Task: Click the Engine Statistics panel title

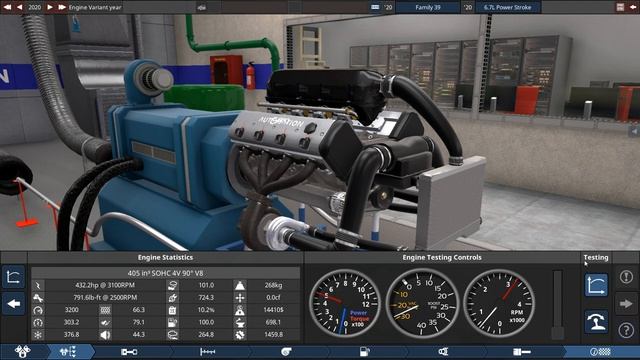Action: click(x=165, y=258)
